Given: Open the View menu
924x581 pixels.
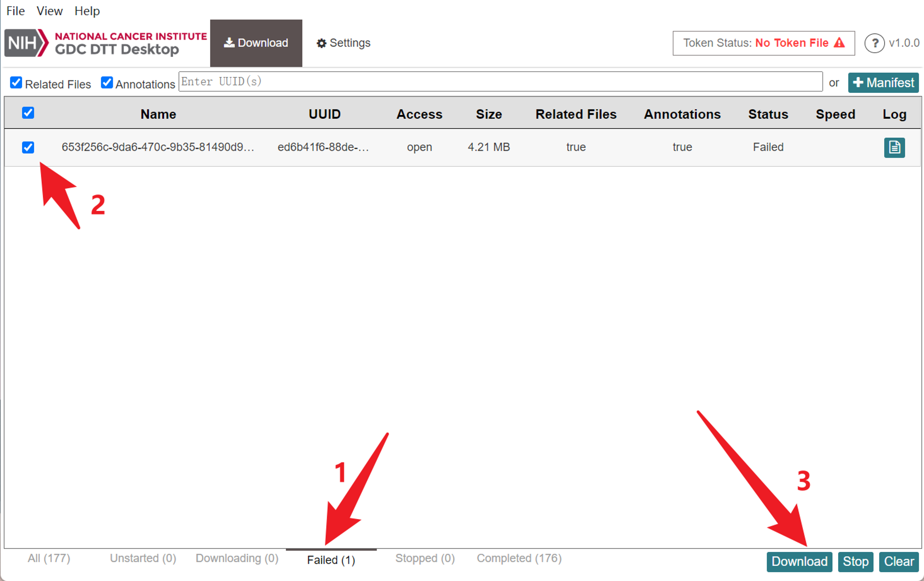Looking at the screenshot, I should tap(49, 11).
